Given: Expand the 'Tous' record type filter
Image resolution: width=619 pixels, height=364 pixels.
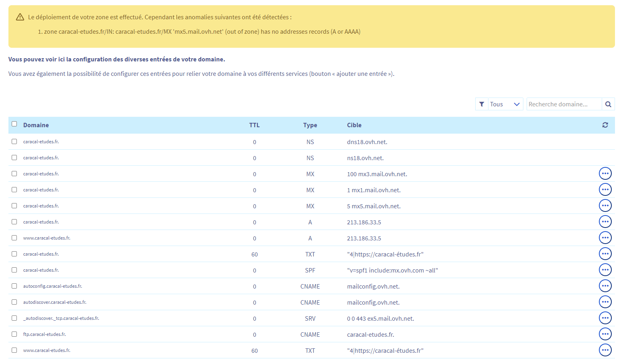Looking at the screenshot, I should coord(505,104).
